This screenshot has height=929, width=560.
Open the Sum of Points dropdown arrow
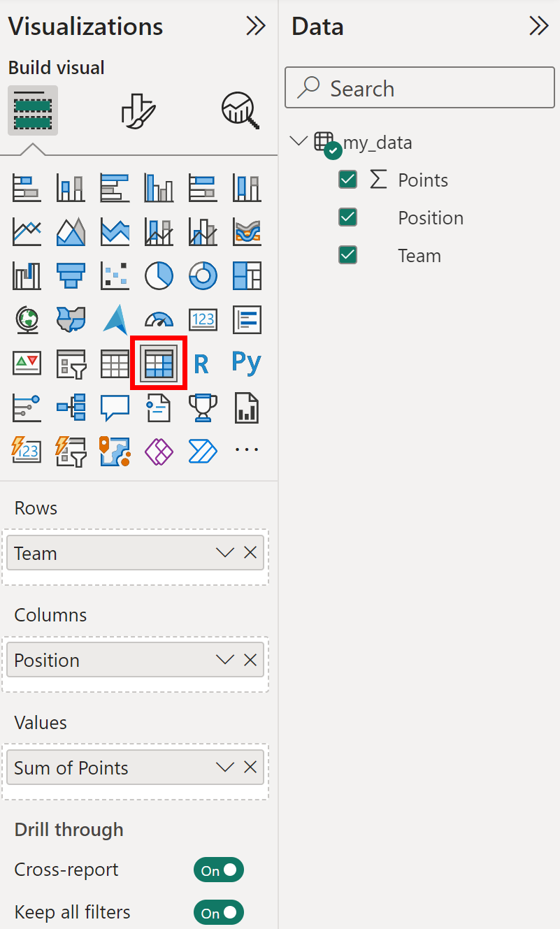tap(224, 768)
